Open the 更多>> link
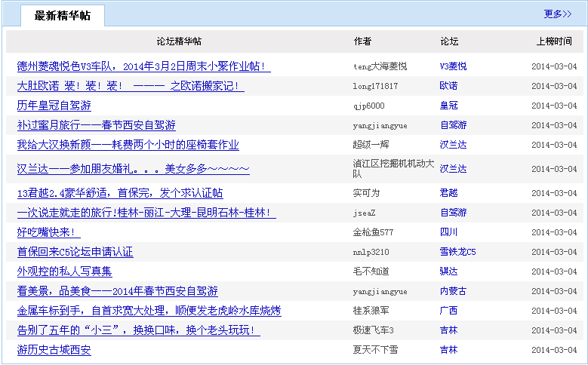The image size is (588, 365). pyautogui.click(x=558, y=14)
